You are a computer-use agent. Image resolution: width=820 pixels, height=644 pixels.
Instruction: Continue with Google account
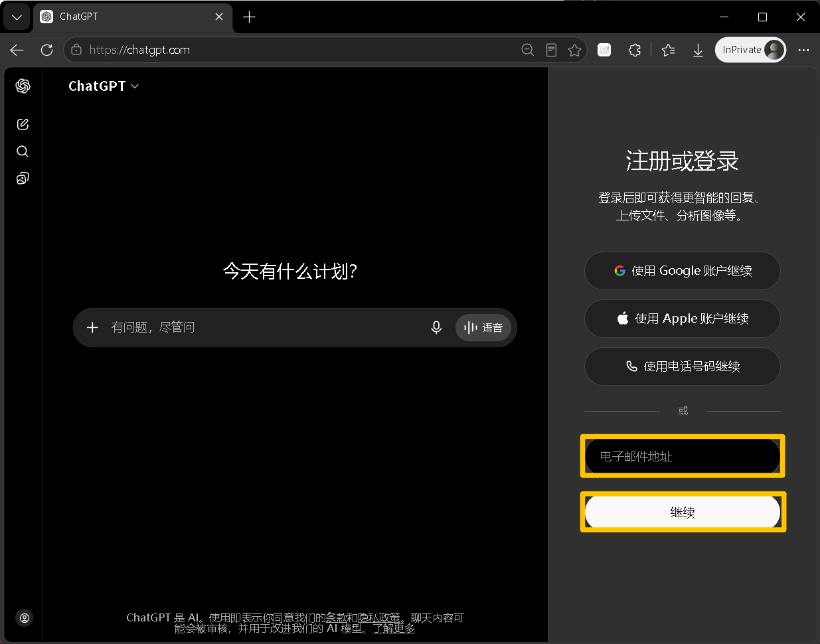(683, 271)
